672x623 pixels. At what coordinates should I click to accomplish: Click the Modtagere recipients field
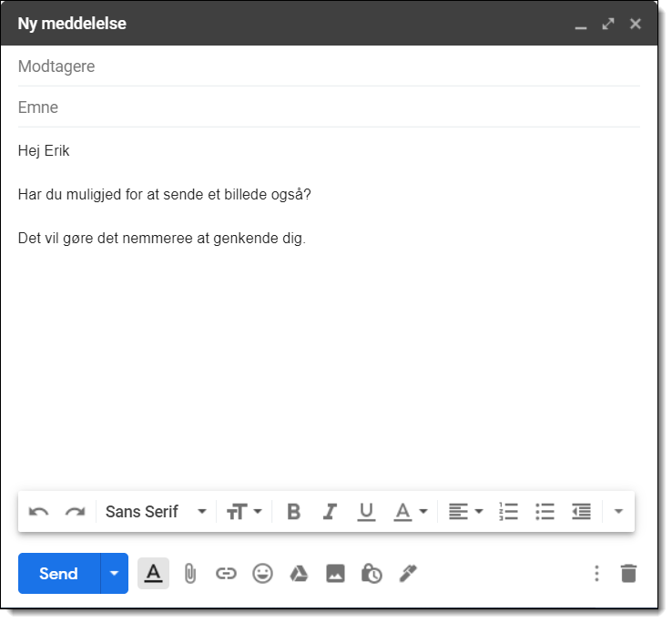pyautogui.click(x=329, y=66)
